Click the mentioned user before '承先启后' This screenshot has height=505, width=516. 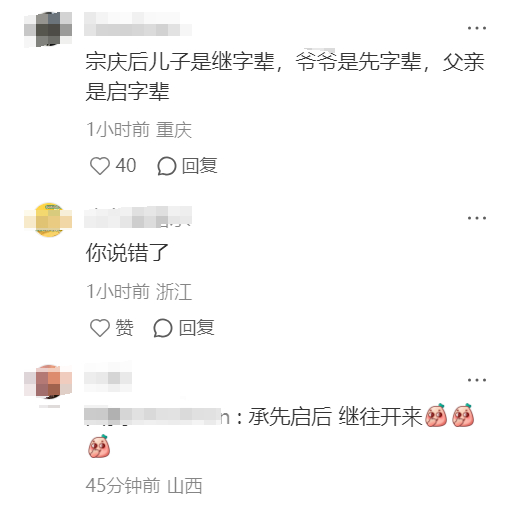[x=157, y=416]
